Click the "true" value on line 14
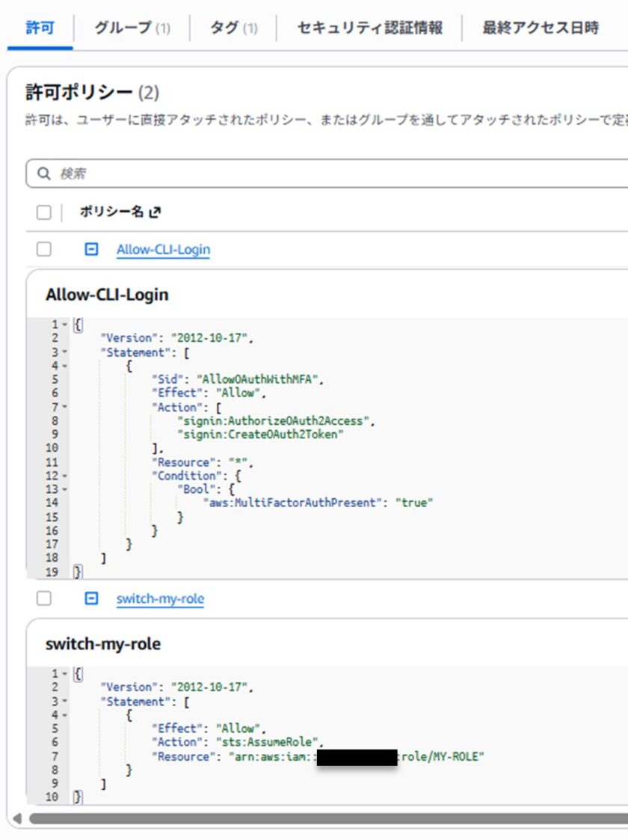This screenshot has width=628, height=840. point(414,503)
